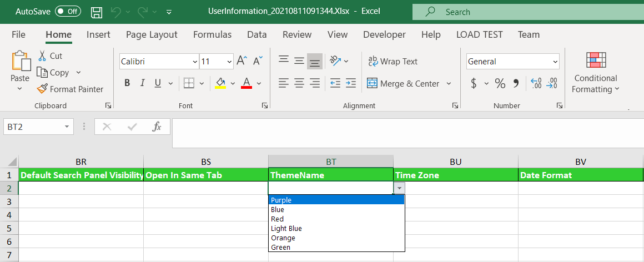The image size is (644, 262).
Task: Expand the Calibri font name dropdown
Action: 194,62
